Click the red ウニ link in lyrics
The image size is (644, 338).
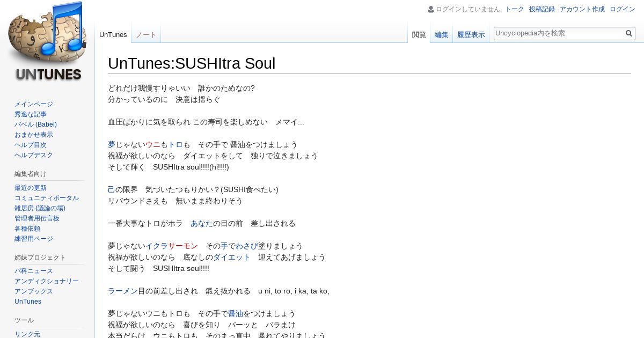tap(153, 145)
